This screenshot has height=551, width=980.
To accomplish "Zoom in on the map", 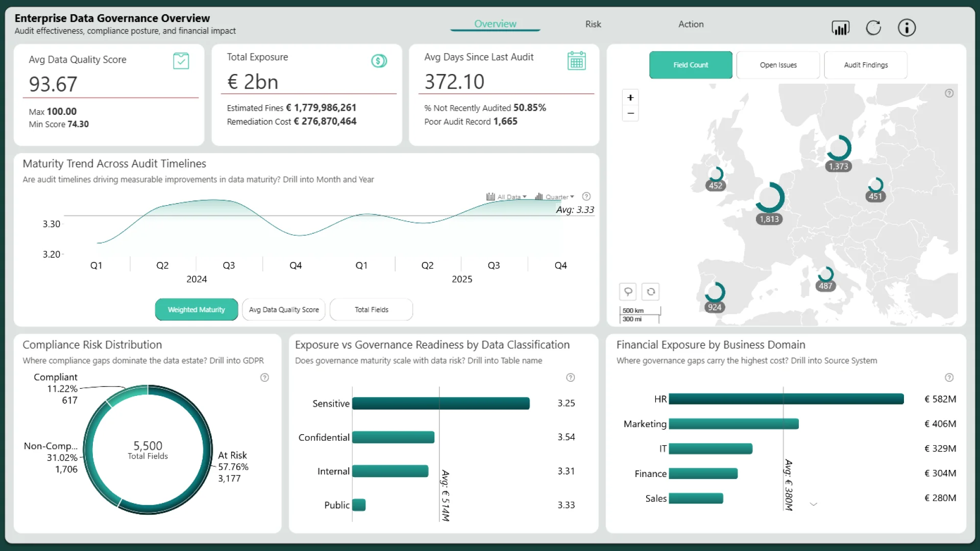I will 630,97.
